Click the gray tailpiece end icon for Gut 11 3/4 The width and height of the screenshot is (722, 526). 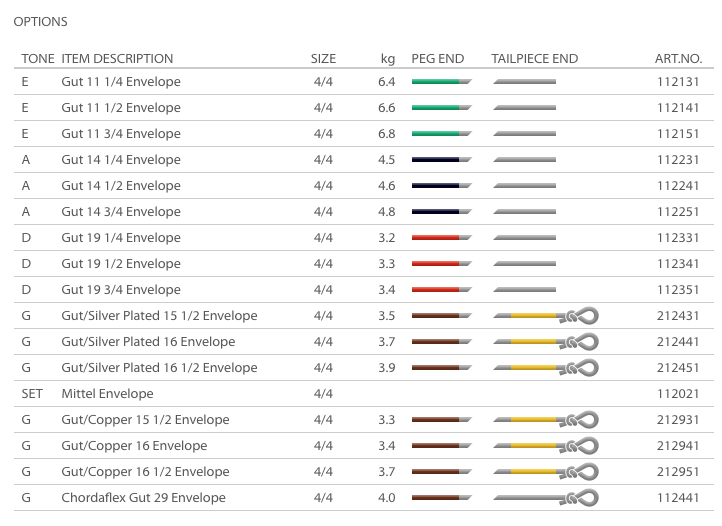[525, 134]
